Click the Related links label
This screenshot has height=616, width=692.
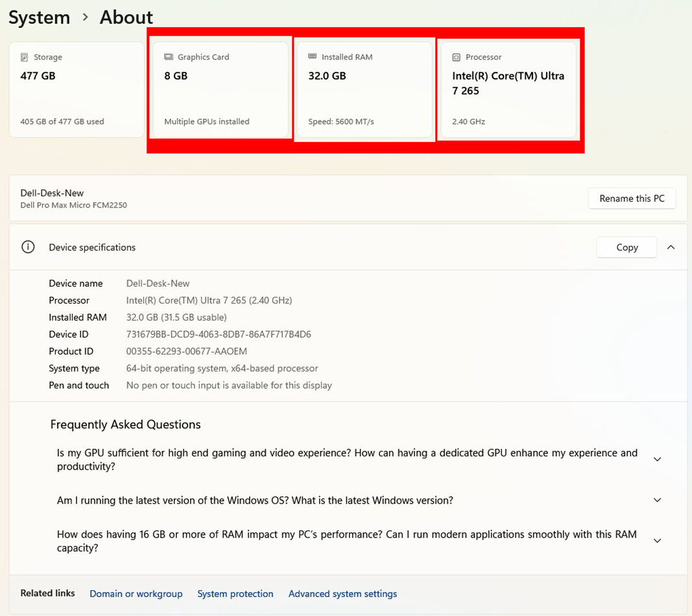[47, 593]
